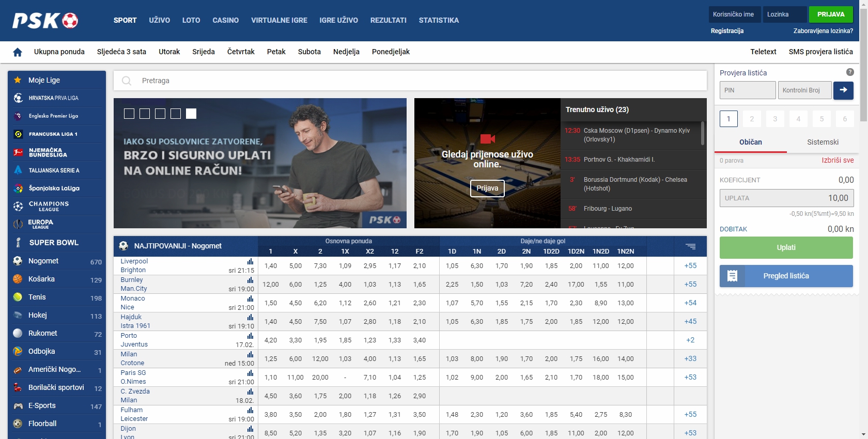868x439 pixels.
Task: Open Talijanska Serie A league
Action: [x=57, y=170]
